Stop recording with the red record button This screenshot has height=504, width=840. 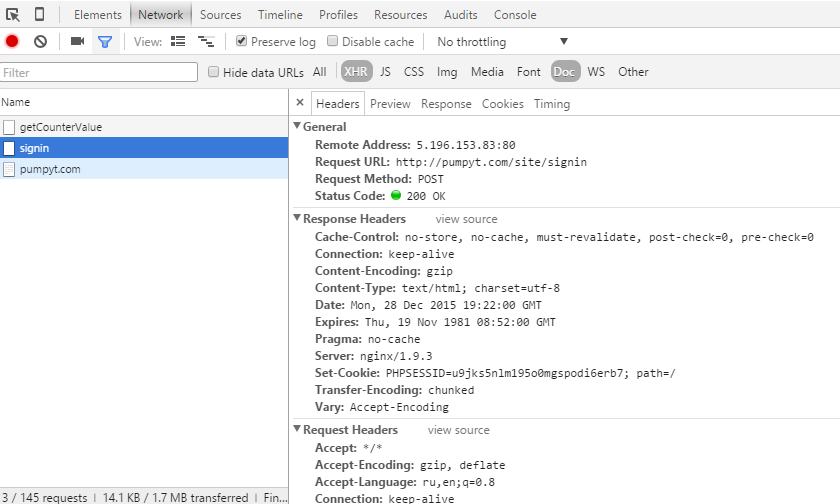pyautogui.click(x=12, y=42)
